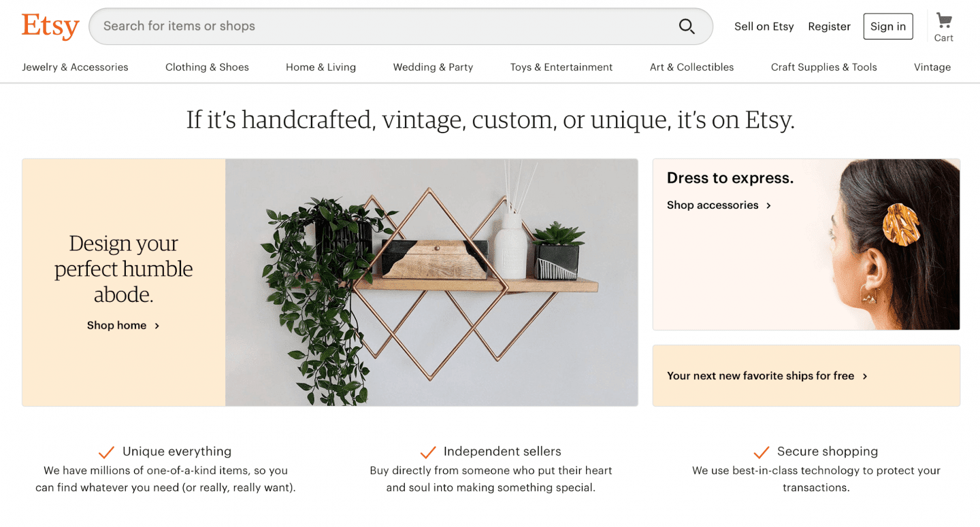Viewport: 980px width, 527px height.
Task: Click the Sell on Etsy link
Action: coord(764,27)
